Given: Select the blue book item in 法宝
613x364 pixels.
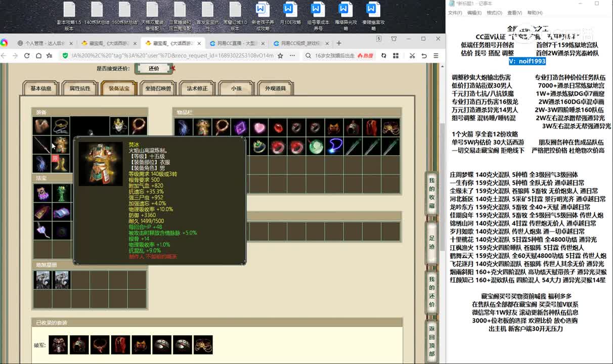Looking at the screenshot, I should pyautogui.click(x=61, y=212).
